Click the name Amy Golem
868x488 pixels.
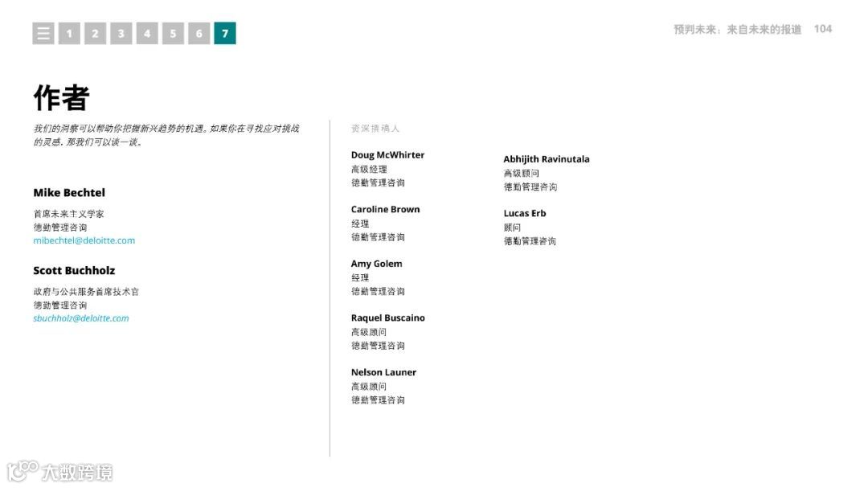coord(376,264)
